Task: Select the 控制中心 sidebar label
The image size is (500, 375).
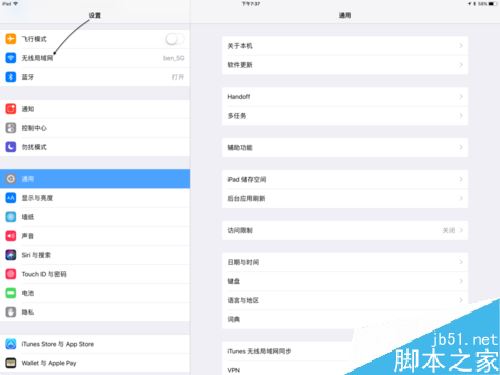Action: click(x=34, y=128)
